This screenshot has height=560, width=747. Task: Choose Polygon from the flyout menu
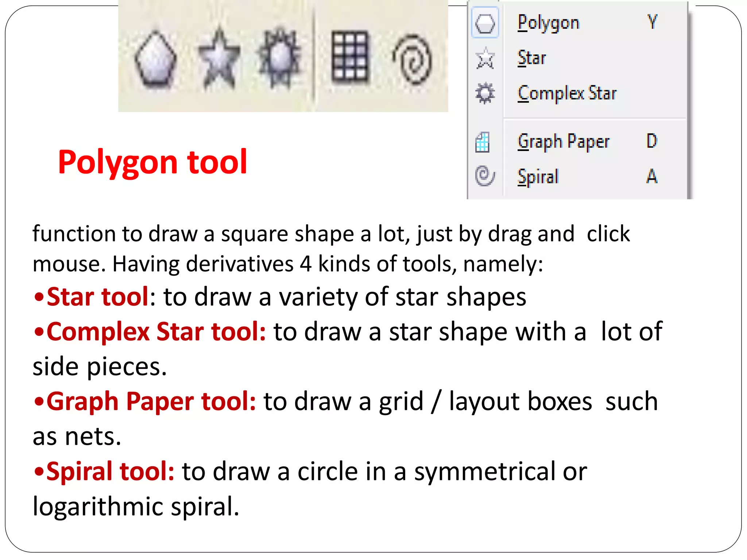point(548,23)
